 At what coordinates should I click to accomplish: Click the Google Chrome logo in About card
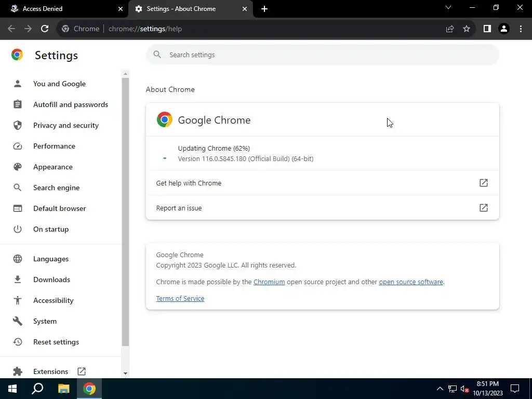click(x=165, y=119)
